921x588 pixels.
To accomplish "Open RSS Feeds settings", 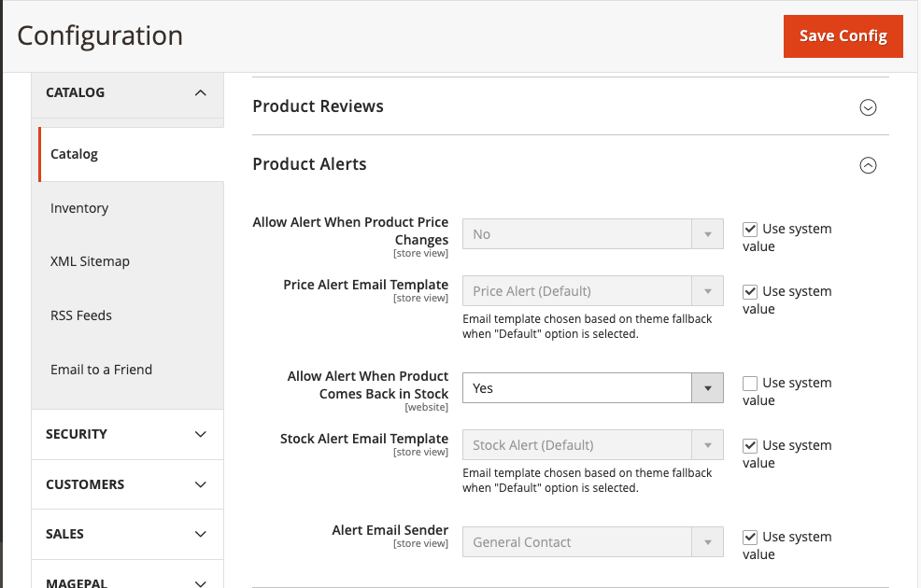I will [81, 315].
